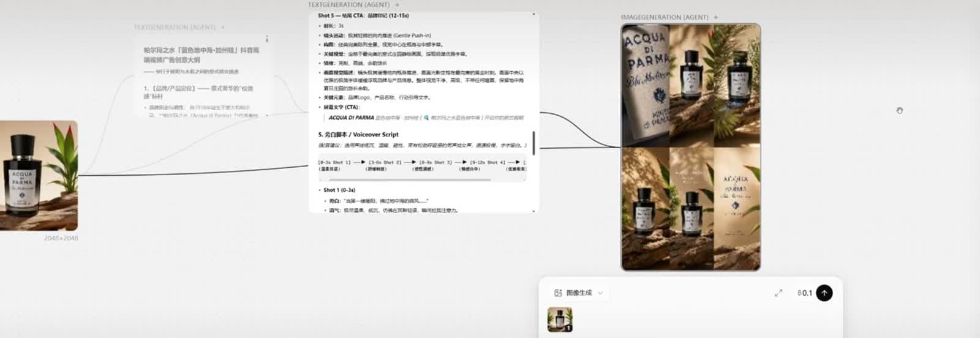980x338 pixels.
Task: Expand the prompt box with the diagonal arrows icon
Action: (778, 293)
